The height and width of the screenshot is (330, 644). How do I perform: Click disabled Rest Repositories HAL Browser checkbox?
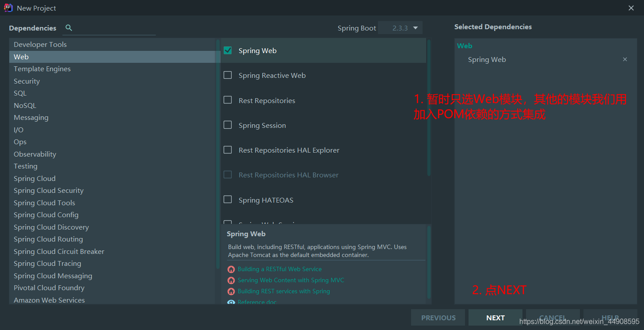(x=228, y=175)
